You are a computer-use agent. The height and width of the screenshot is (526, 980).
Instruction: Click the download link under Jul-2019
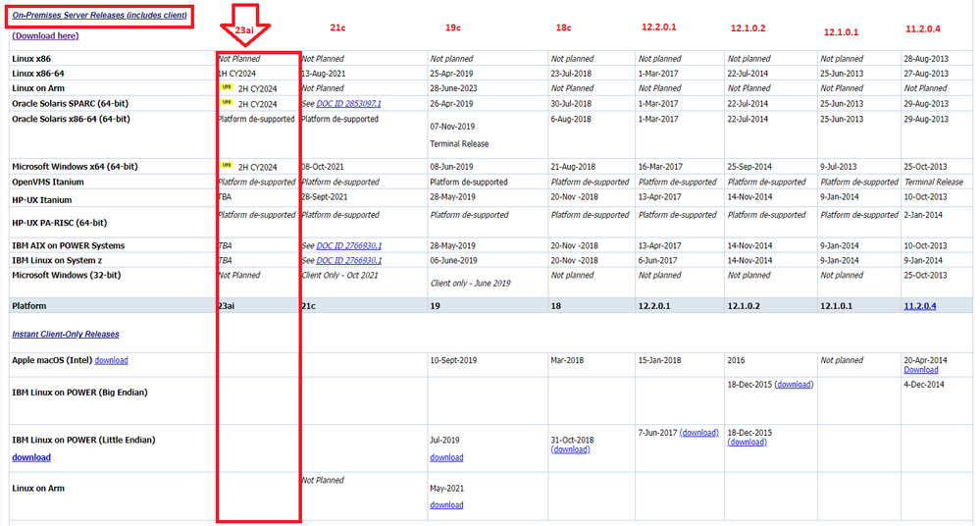447,457
